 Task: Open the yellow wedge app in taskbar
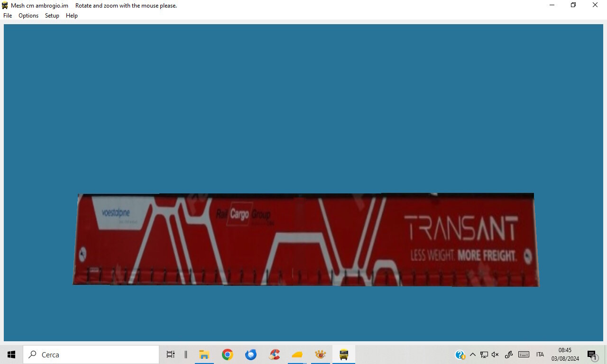(x=297, y=355)
